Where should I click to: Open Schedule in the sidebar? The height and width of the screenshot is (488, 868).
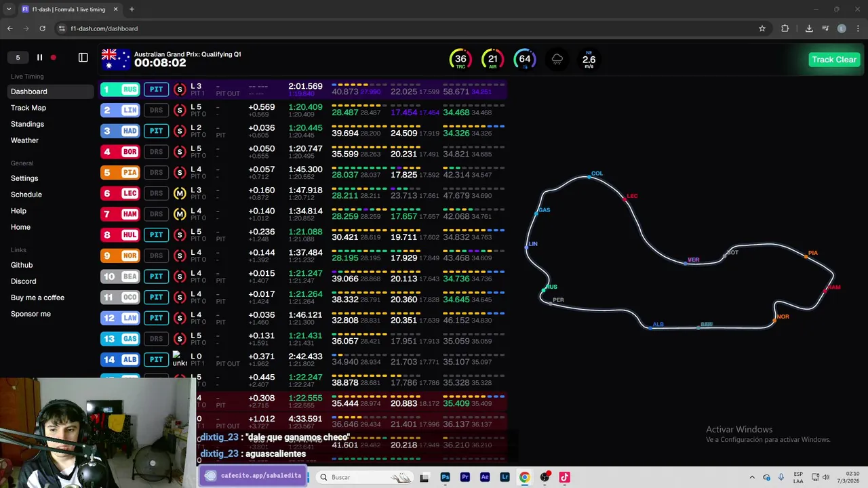coord(26,195)
